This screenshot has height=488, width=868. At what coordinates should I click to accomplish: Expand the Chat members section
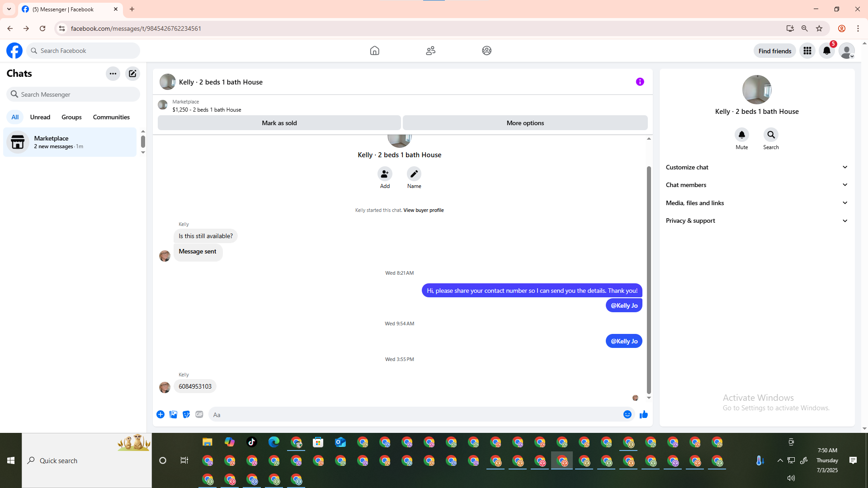[756, 185]
